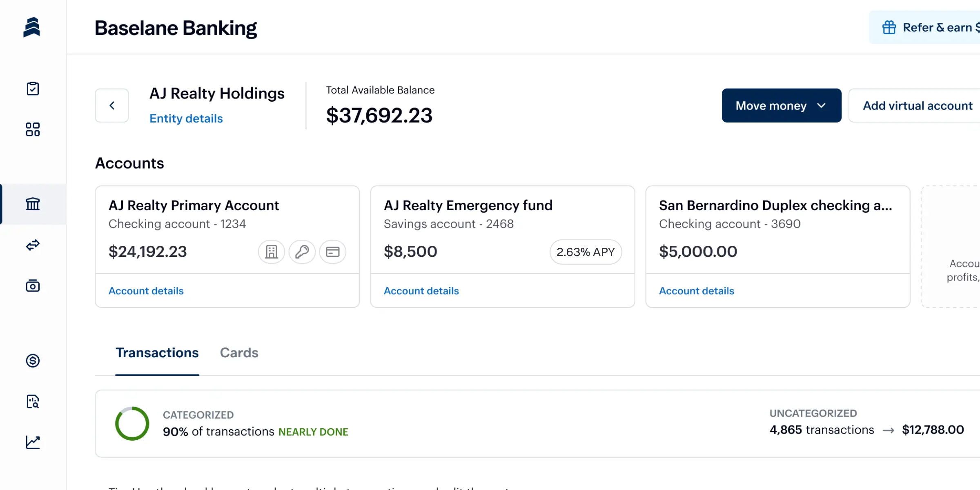Screen dimensions: 980x490
Task: Click the card icon on Primary Account
Action: click(x=332, y=252)
